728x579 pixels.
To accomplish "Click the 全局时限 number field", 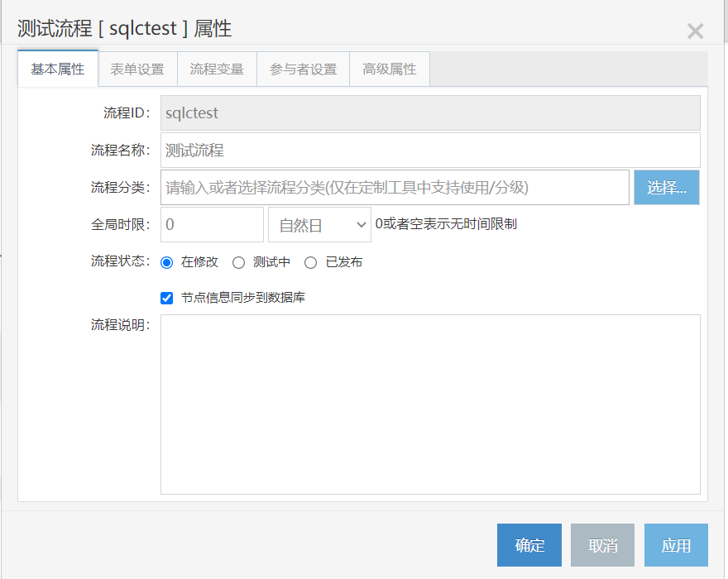I will [212, 225].
